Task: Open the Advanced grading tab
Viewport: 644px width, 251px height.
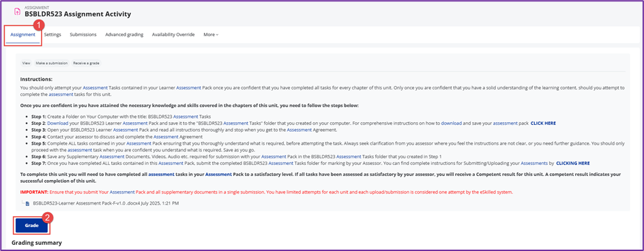Action: pos(124,35)
